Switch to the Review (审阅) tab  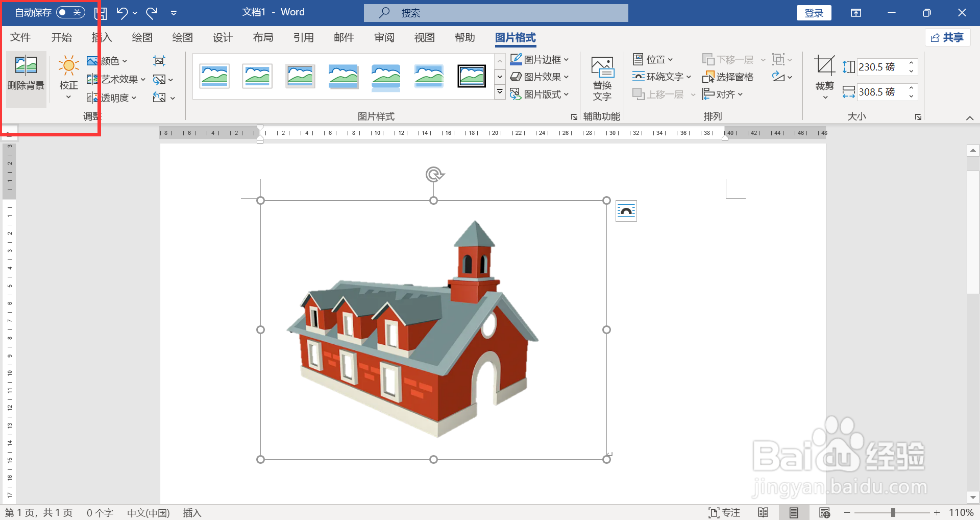(384, 37)
